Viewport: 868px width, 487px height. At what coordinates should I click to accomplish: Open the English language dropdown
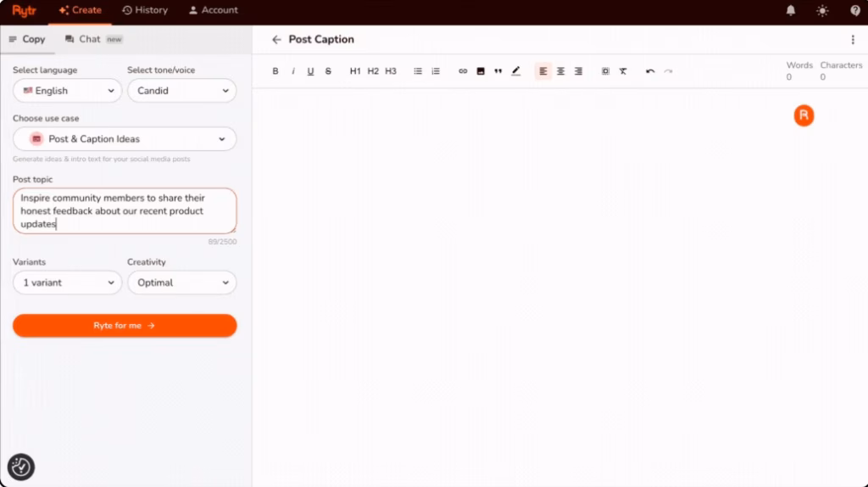68,91
